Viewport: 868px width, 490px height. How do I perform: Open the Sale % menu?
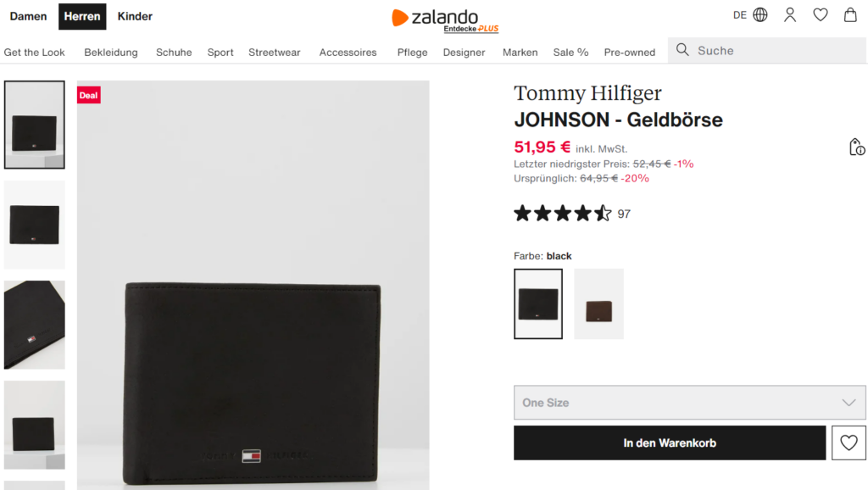[570, 53]
